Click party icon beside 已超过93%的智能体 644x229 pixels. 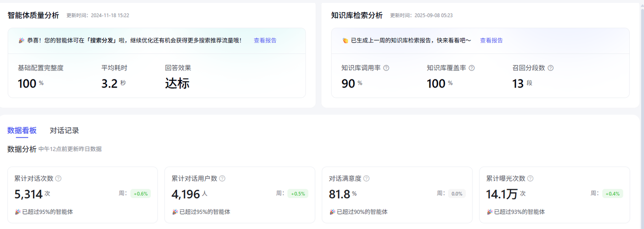[x=490, y=212]
